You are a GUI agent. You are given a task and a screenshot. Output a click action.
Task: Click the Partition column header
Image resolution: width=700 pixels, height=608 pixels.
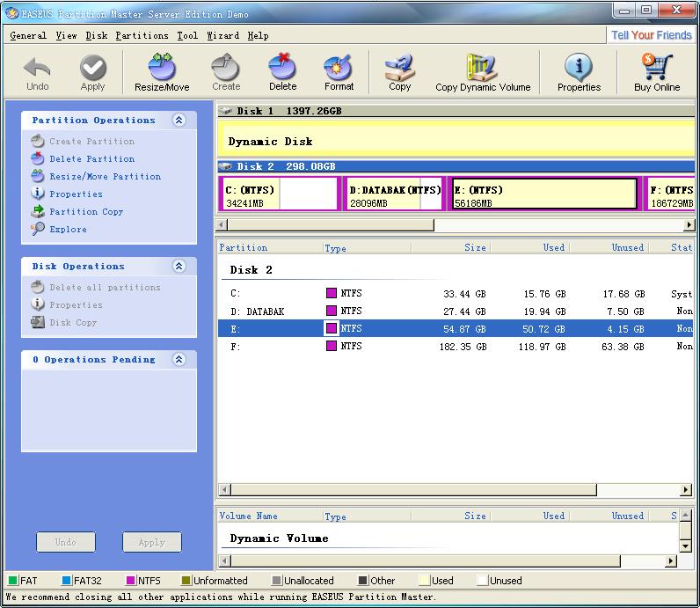[270, 247]
